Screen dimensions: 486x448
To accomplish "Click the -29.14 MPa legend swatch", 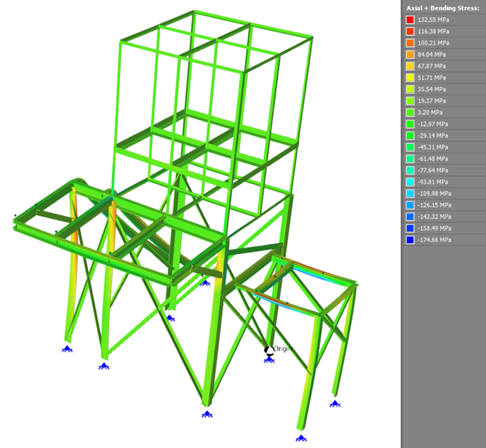I will [410, 136].
